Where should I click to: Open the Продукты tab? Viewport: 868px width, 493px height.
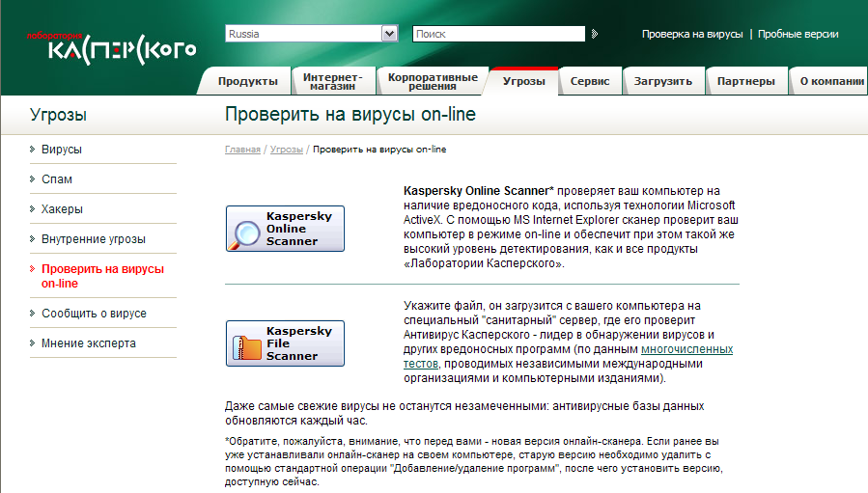(247, 81)
